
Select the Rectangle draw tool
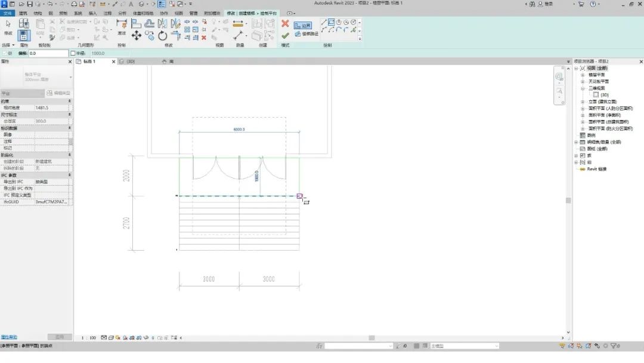tap(331, 22)
